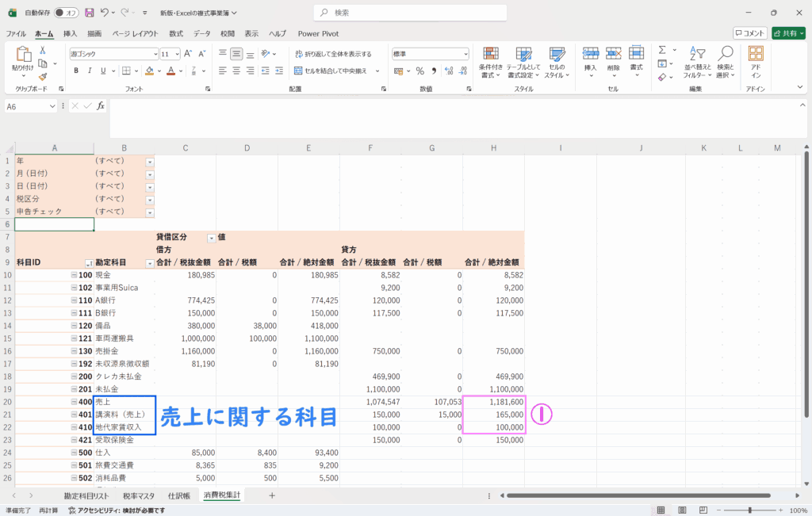Screen dimensions: 812x516
Task: Click the Save floppy disk icon
Action: 89,13
